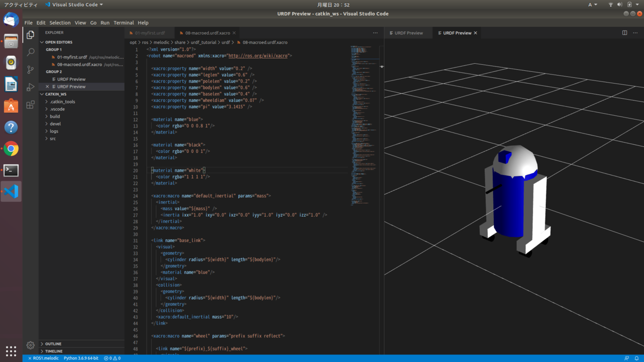Open the Extensions view
This screenshot has width=644, height=362.
pos(31,105)
